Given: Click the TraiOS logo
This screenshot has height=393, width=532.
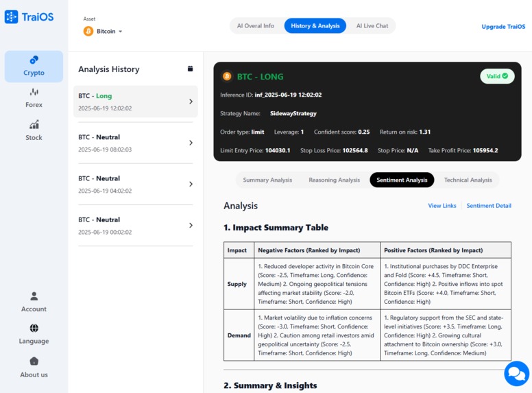Looking at the screenshot, I should tap(29, 16).
